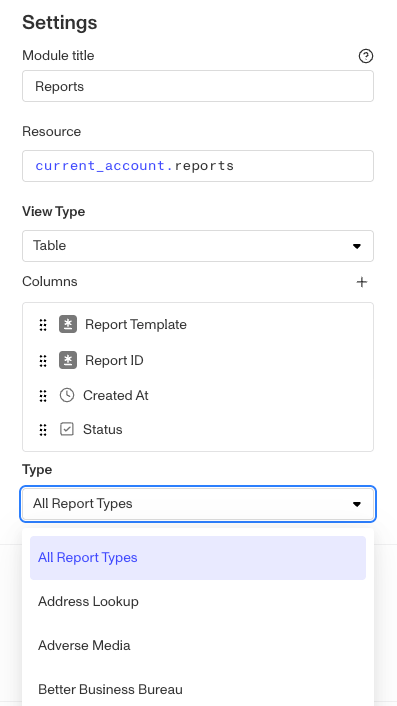
Task: Choose Adverse Media report type
Action: [x=198, y=646]
